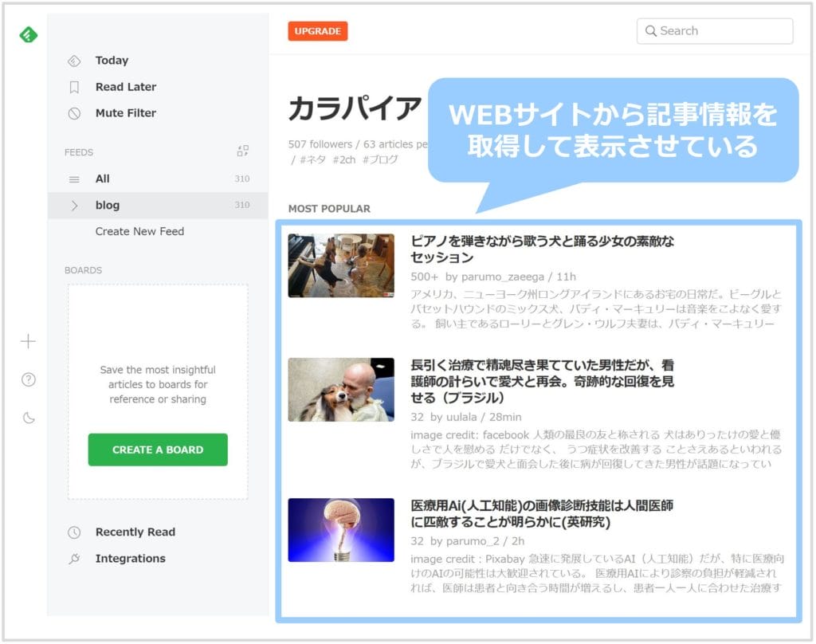Open the man hugging dog article thumbnail

click(341, 390)
